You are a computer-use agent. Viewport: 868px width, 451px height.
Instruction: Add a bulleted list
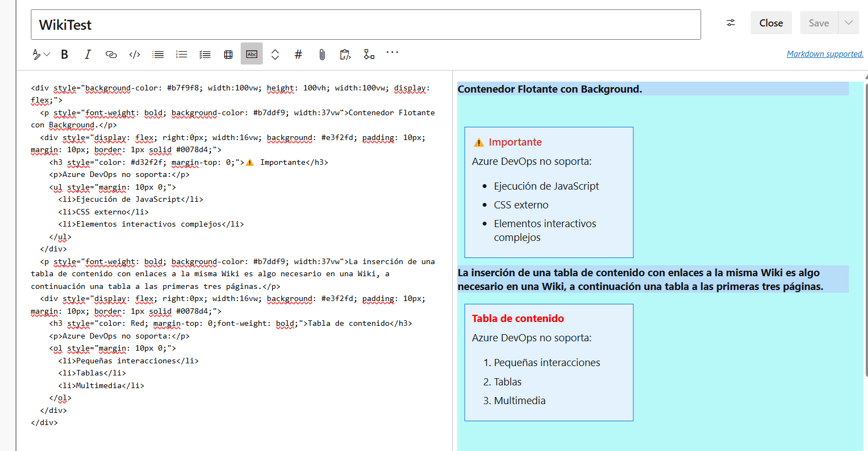(x=158, y=54)
